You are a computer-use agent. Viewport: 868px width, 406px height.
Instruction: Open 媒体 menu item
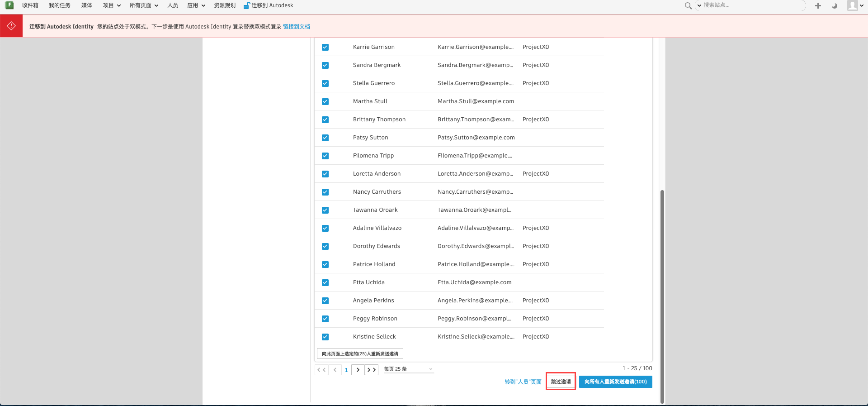click(x=87, y=5)
